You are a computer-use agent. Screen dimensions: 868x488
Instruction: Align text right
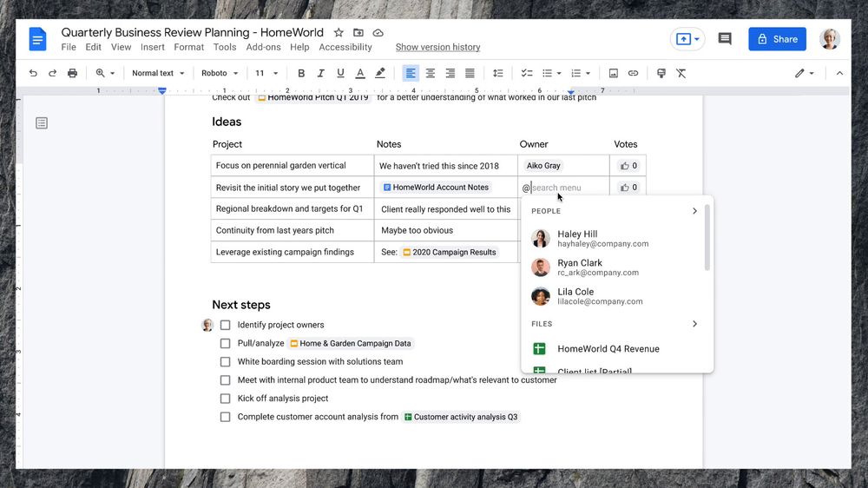[450, 73]
